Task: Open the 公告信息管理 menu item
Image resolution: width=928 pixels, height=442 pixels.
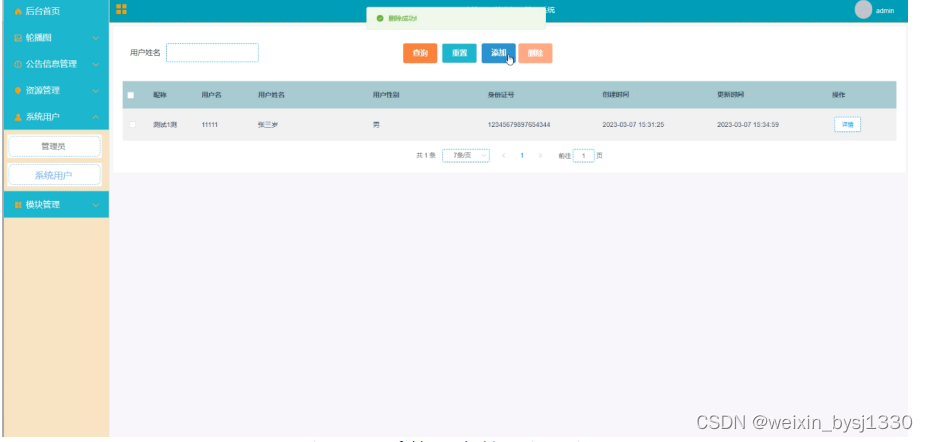Action: pyautogui.click(x=56, y=64)
